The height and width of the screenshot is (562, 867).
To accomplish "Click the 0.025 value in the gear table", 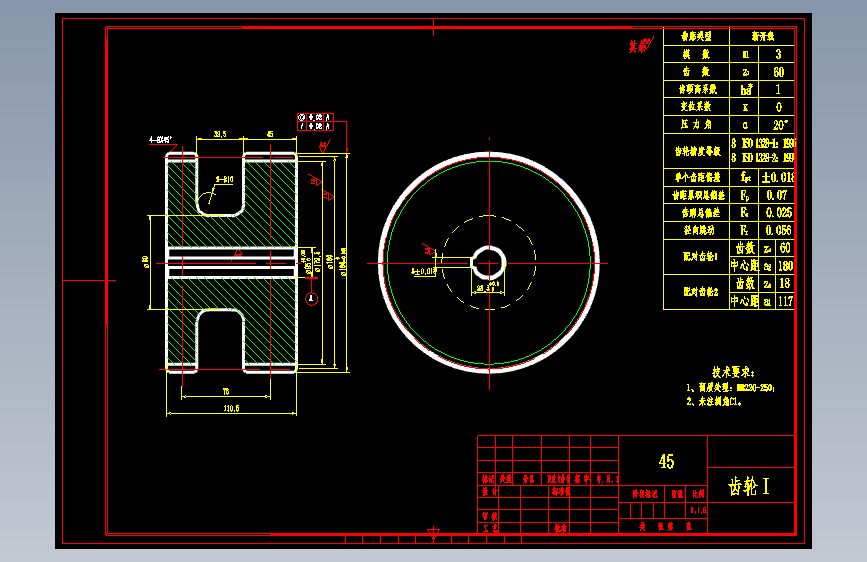I will pyautogui.click(x=778, y=212).
